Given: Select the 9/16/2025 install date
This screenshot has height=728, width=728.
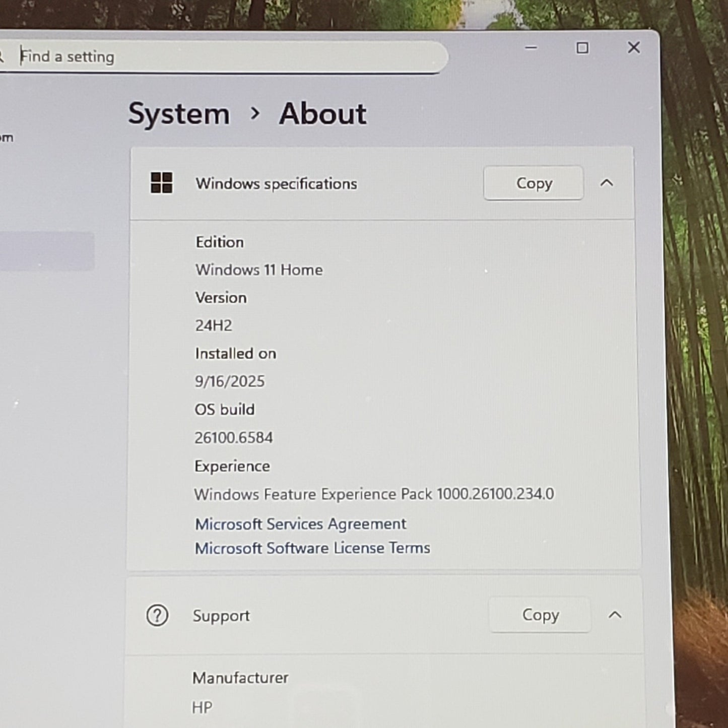Looking at the screenshot, I should [230, 381].
